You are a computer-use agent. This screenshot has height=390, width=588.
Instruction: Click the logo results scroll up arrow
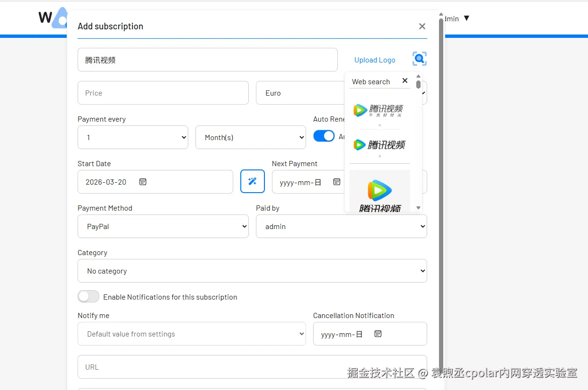[x=418, y=76]
